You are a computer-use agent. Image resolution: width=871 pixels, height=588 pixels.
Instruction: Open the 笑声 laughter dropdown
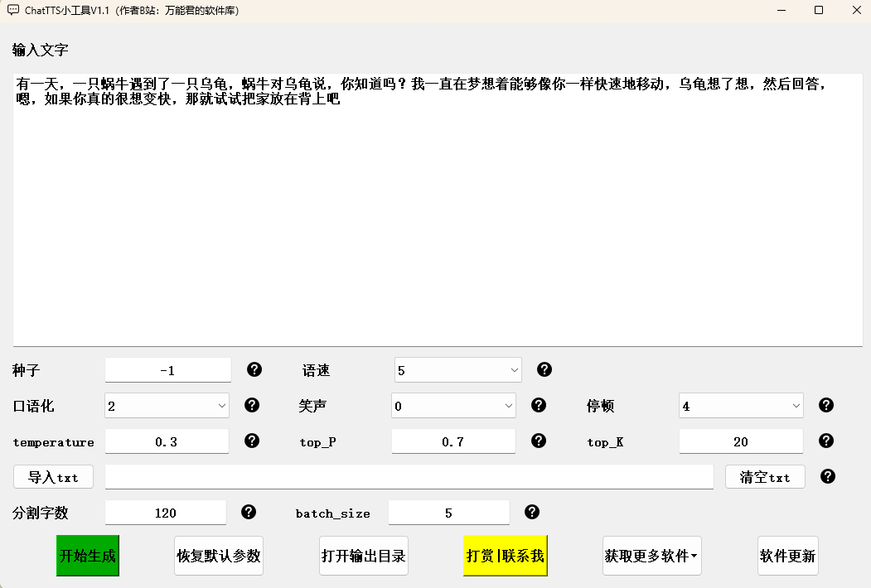click(x=453, y=406)
